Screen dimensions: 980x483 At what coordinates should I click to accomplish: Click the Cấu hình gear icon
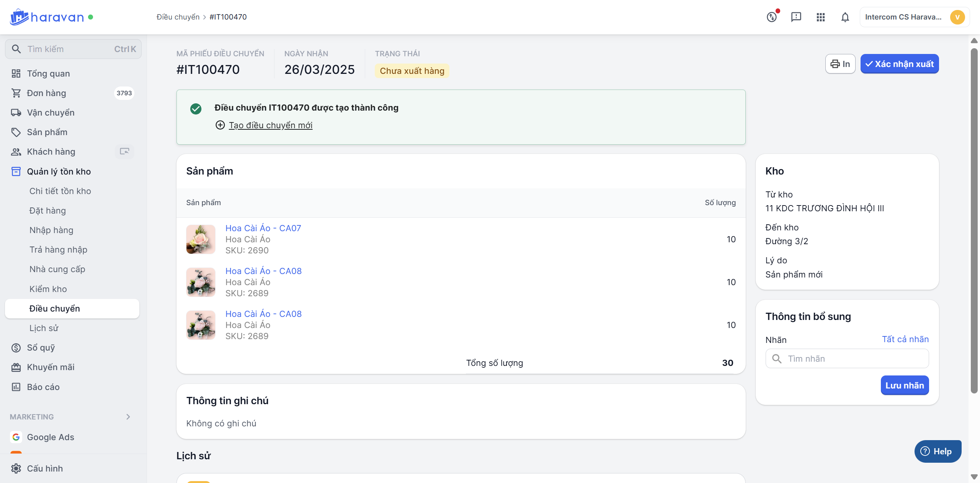pyautogui.click(x=16, y=468)
